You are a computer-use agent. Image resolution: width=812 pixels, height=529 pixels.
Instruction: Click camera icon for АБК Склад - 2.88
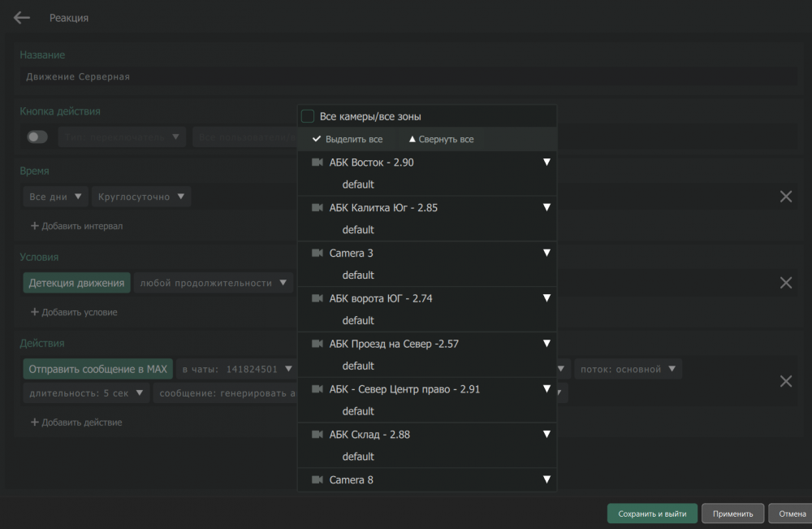point(317,434)
